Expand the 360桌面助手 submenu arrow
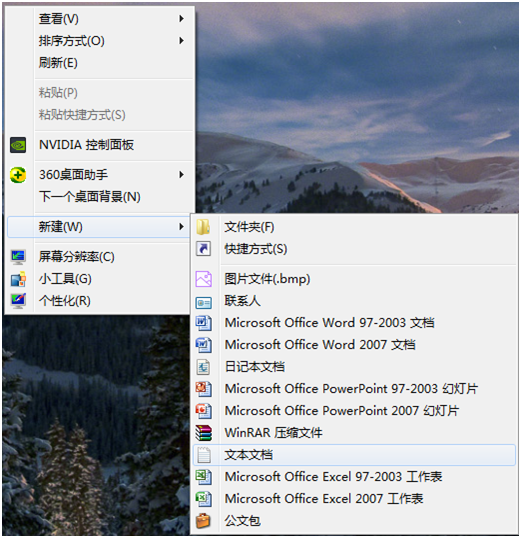Viewport: 521px width, 538px height. tap(181, 175)
